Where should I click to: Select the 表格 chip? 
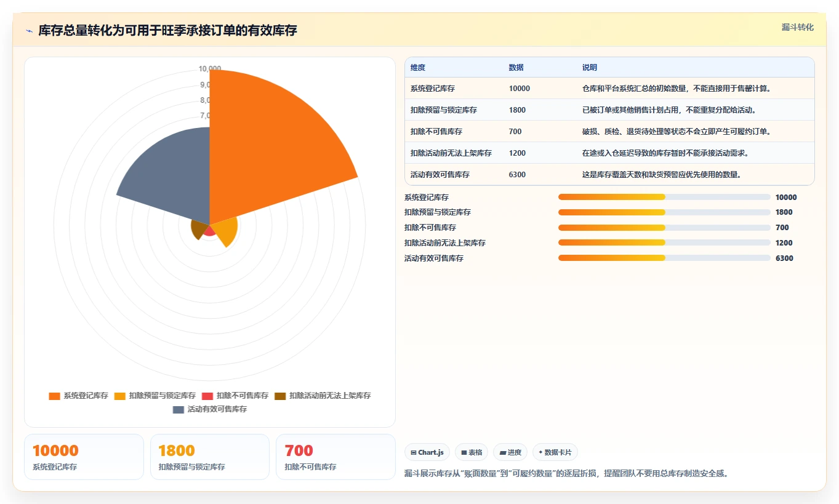(472, 452)
